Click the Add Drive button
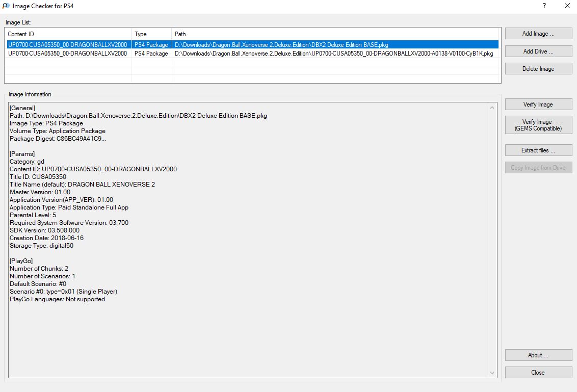 [538, 51]
